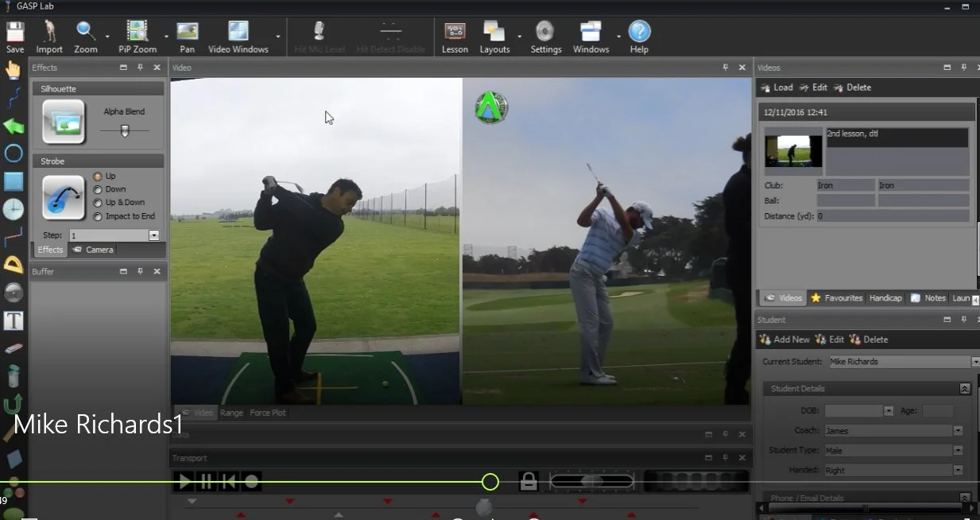980x520 pixels.
Task: Open the Favourites tab
Action: pyautogui.click(x=836, y=298)
